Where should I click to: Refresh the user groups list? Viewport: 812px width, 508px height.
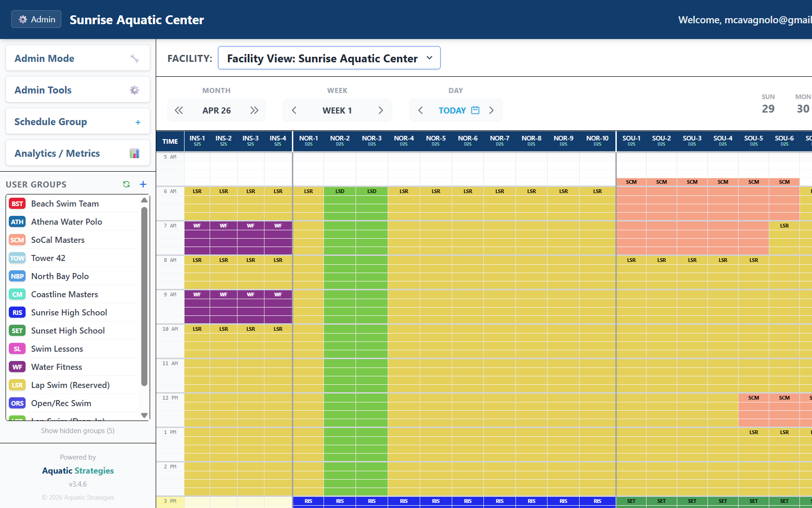click(126, 184)
